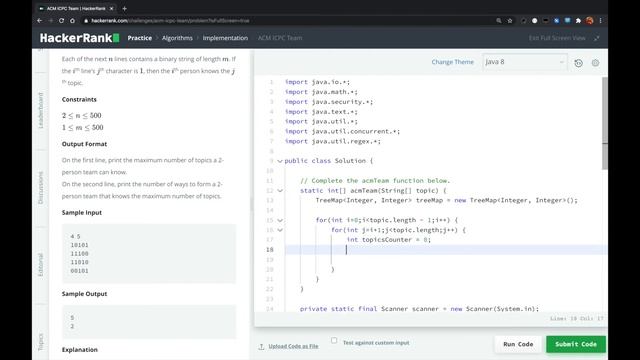Click the Run Code button
This screenshot has height=360, width=640.
click(518, 344)
